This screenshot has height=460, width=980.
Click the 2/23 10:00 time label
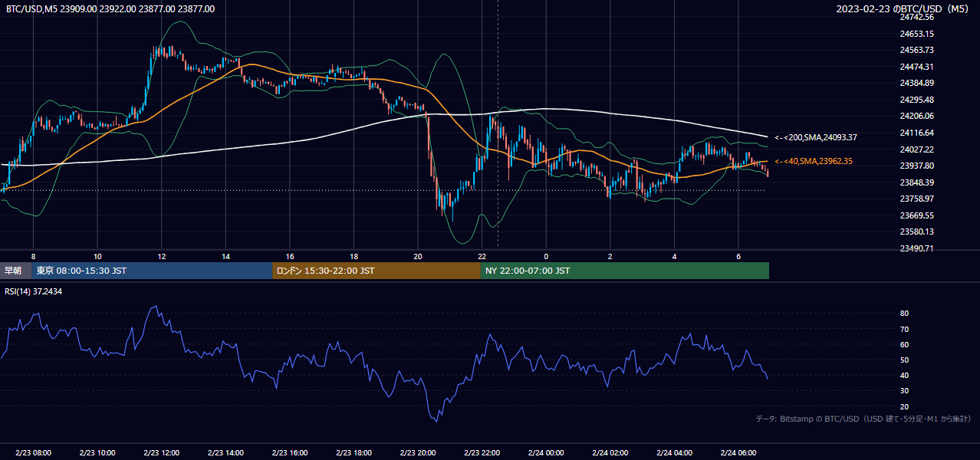coord(97,453)
